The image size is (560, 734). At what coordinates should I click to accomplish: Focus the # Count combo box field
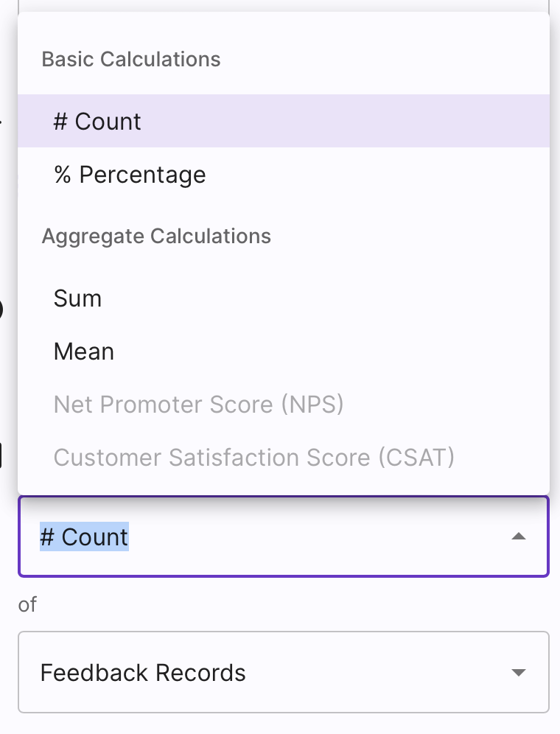pyautogui.click(x=283, y=536)
